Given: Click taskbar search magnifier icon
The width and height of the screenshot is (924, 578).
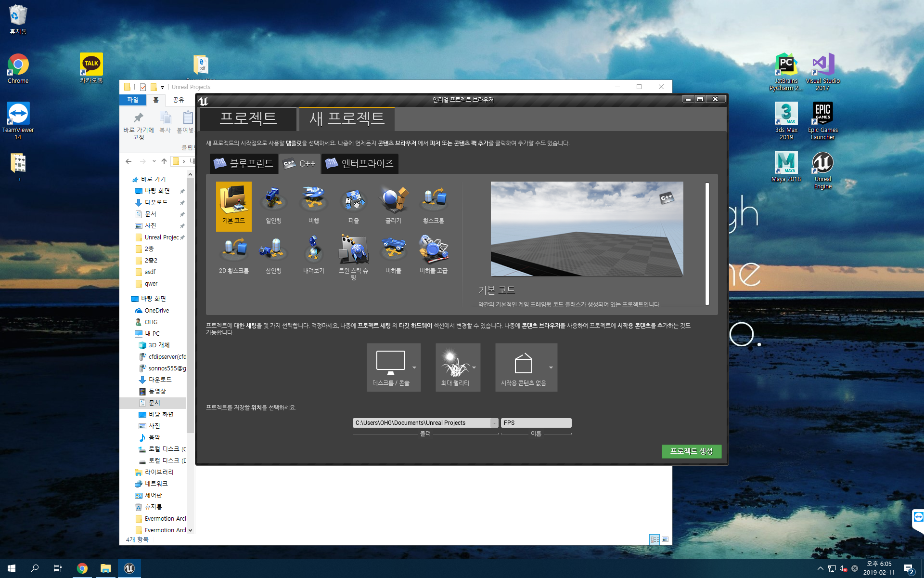Looking at the screenshot, I should (x=35, y=568).
